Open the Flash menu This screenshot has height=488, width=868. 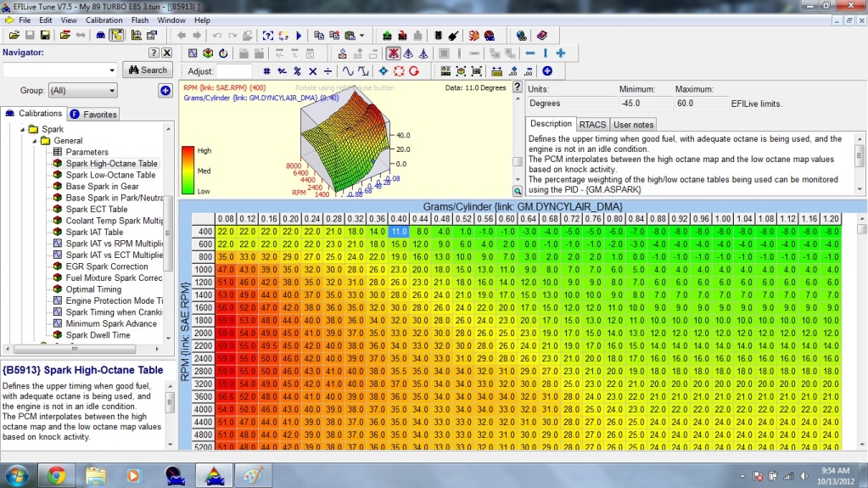point(139,20)
